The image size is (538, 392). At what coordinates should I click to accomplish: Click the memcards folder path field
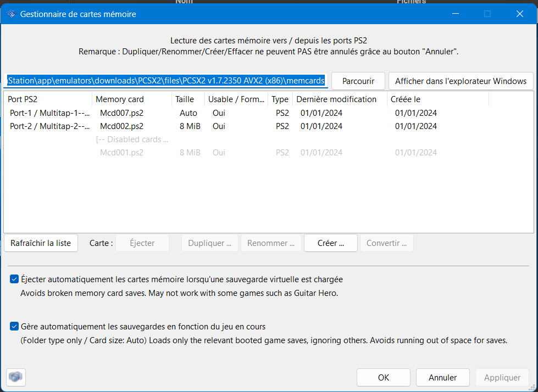(x=167, y=81)
